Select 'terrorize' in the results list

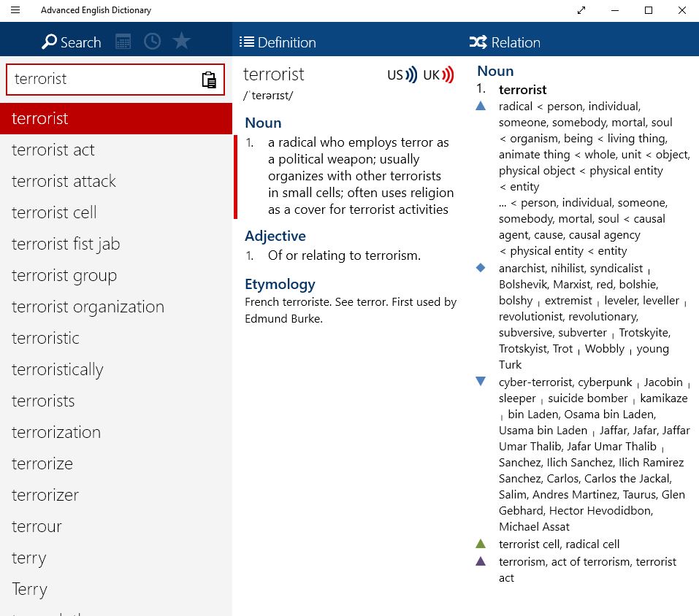coord(41,463)
